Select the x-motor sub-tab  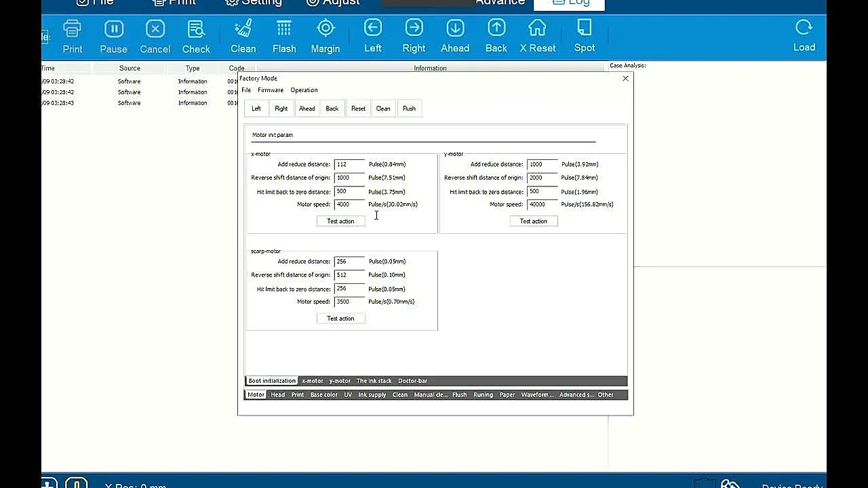[x=313, y=381]
